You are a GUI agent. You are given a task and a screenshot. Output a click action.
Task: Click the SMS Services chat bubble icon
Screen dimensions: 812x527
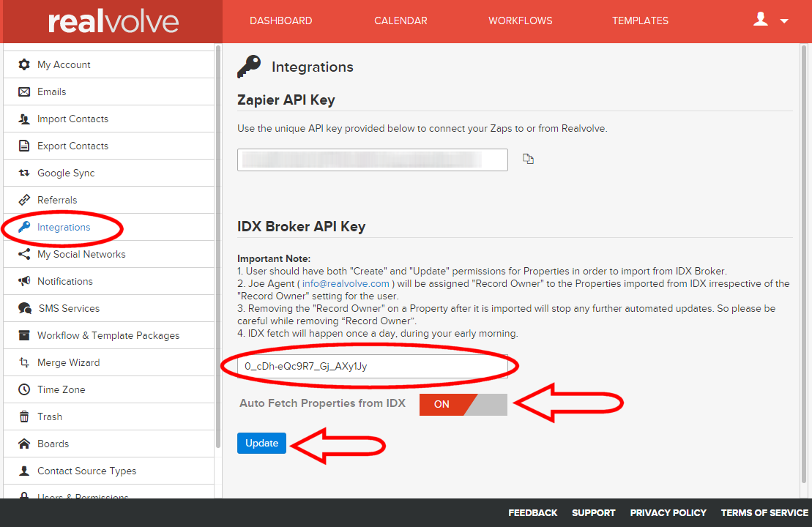click(24, 308)
